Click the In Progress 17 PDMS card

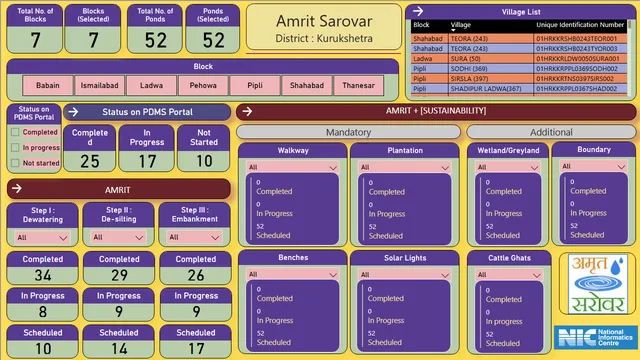tap(147, 148)
